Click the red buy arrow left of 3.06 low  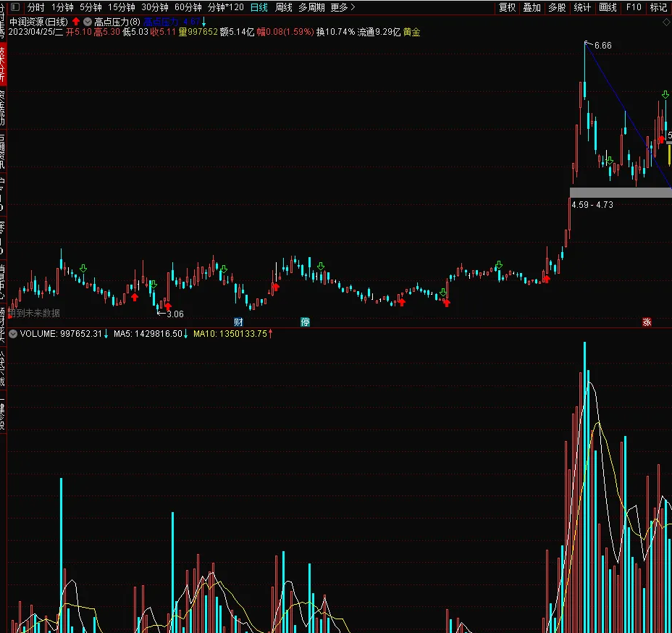pyautogui.click(x=135, y=297)
